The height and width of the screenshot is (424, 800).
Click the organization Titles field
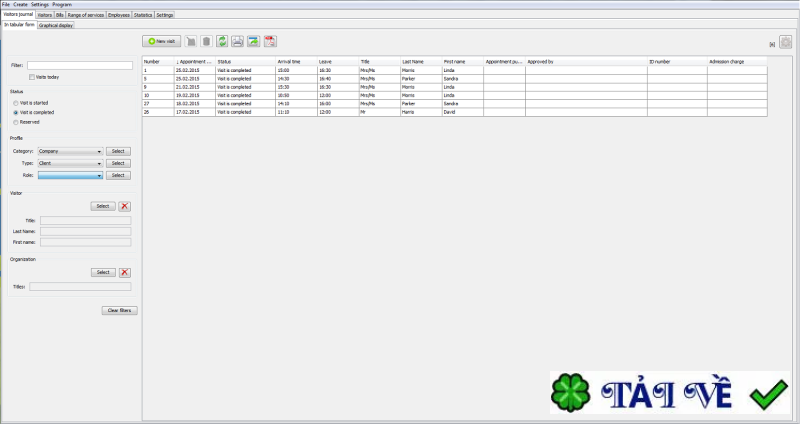(80, 287)
